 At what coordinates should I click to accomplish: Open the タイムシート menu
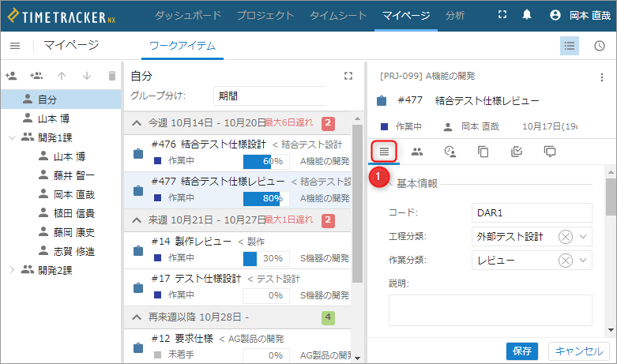(x=338, y=15)
